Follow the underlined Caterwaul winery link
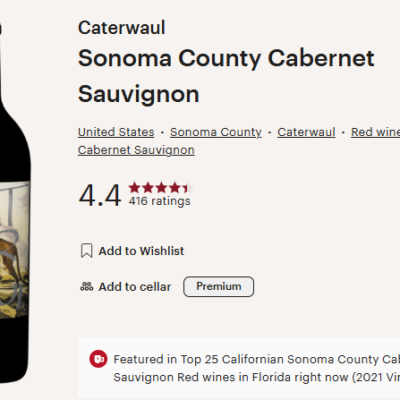This screenshot has height=400, width=400. click(x=306, y=132)
